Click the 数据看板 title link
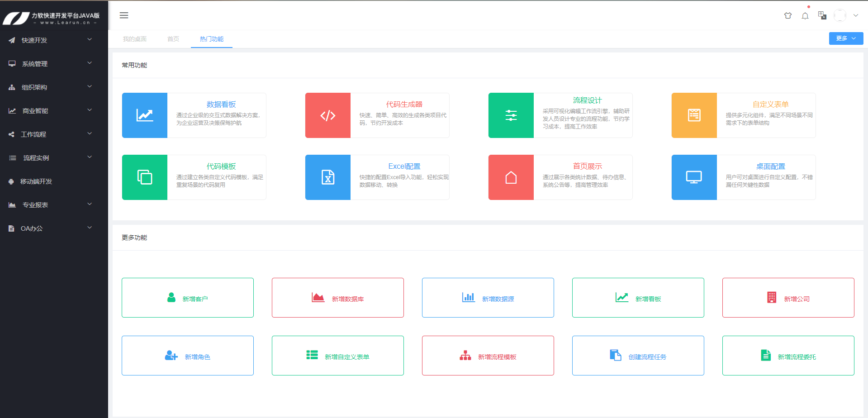Image resolution: width=868 pixels, height=418 pixels. (221, 104)
